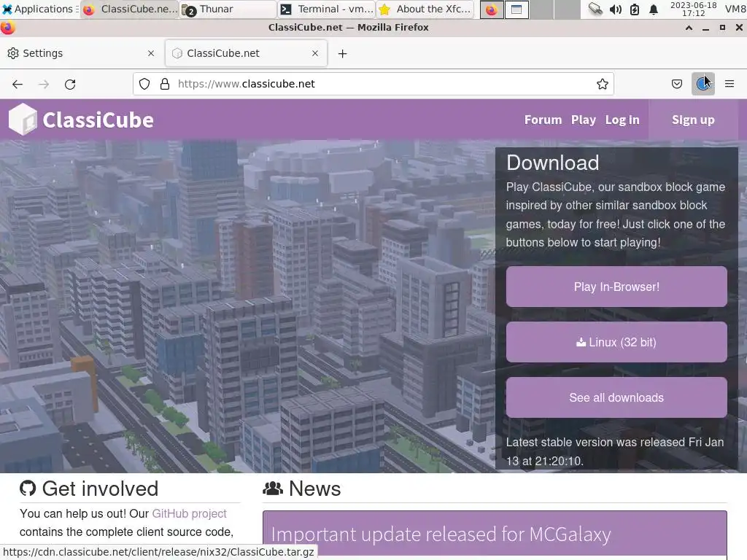Click Play In-Browser! button
The height and width of the screenshot is (560, 747).
point(616,287)
